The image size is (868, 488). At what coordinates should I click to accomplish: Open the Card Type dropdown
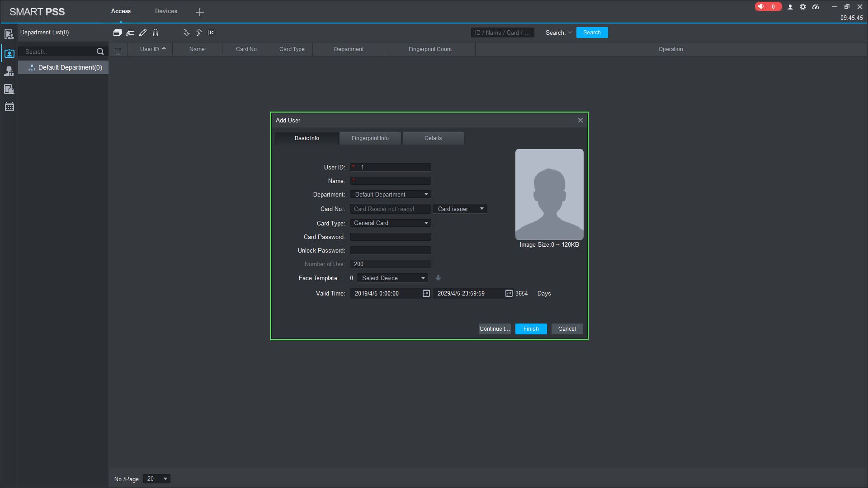390,223
